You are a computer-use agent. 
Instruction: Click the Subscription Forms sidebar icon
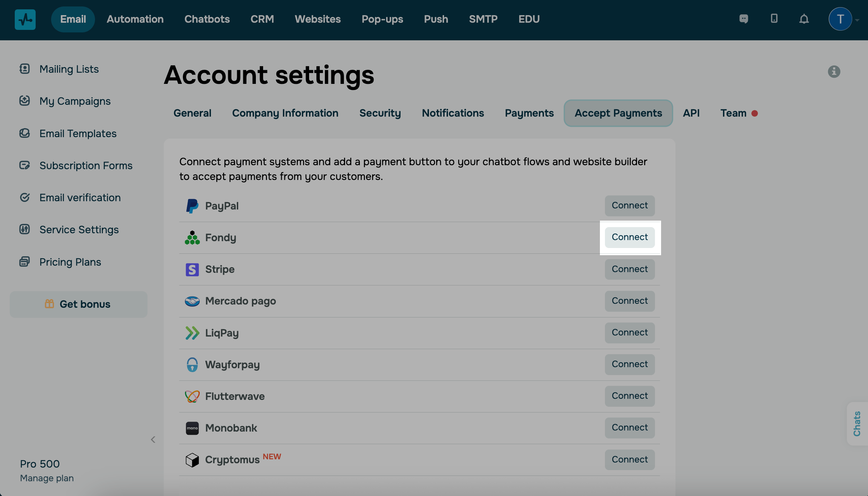point(24,165)
